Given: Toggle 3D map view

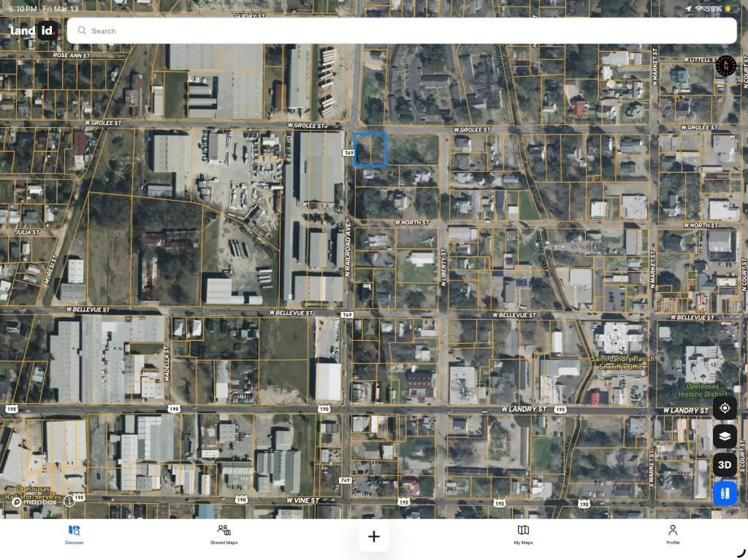Looking at the screenshot, I should (725, 464).
